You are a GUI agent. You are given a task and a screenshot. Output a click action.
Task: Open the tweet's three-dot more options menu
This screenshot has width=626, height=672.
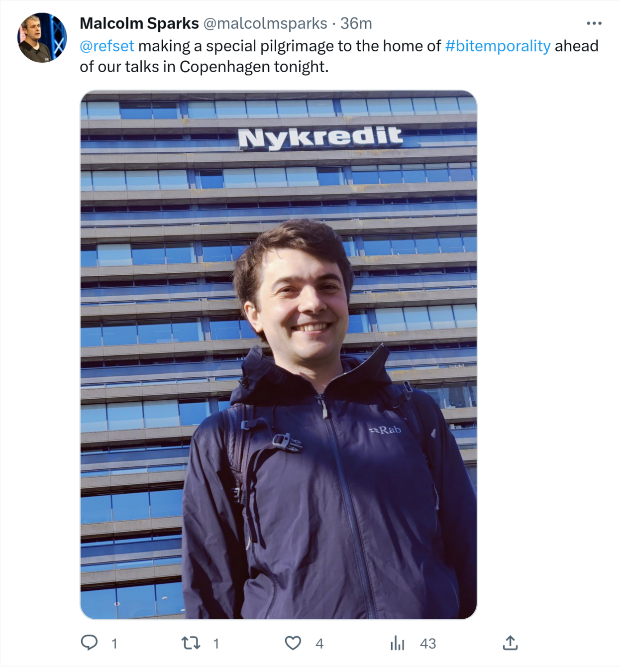[x=594, y=23]
